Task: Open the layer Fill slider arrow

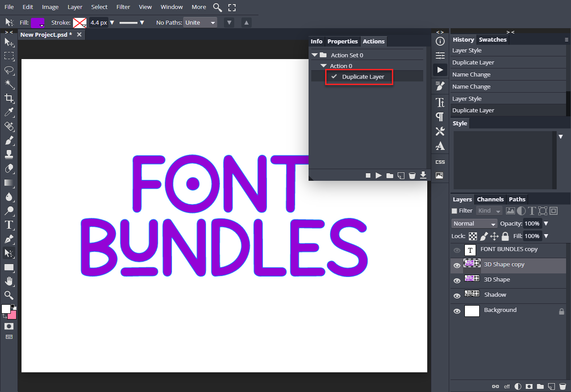Action: coord(546,236)
